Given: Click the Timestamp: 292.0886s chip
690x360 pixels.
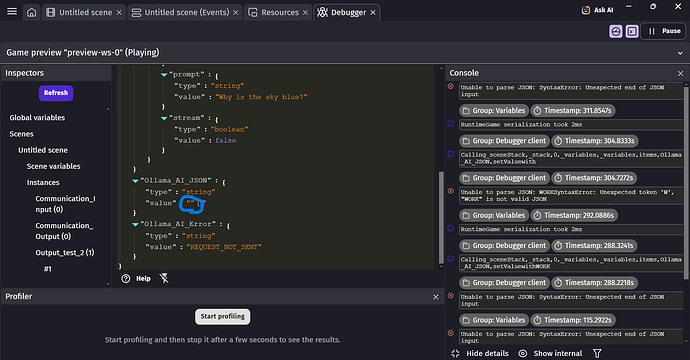Looking at the screenshot, I should 574,215.
